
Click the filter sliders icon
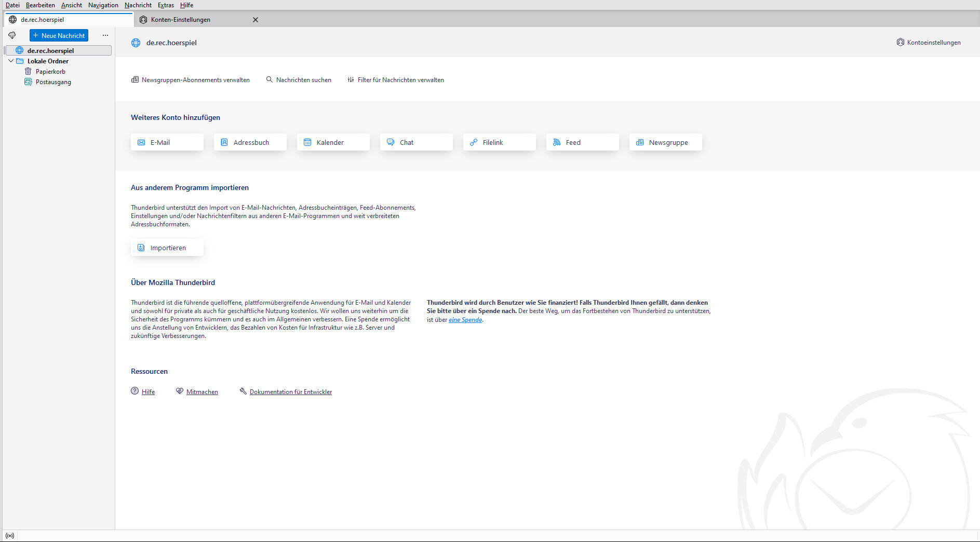pyautogui.click(x=351, y=80)
